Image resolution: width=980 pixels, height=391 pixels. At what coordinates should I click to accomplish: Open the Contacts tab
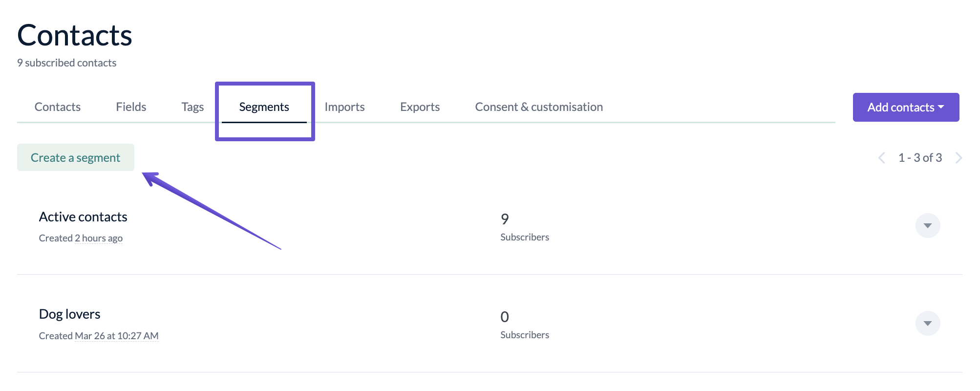click(57, 107)
